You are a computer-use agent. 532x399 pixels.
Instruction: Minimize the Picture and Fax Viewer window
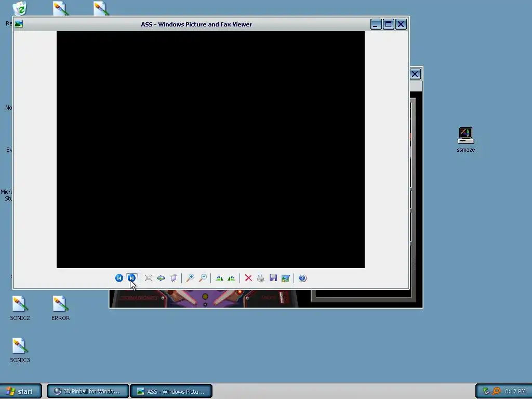tap(376, 24)
